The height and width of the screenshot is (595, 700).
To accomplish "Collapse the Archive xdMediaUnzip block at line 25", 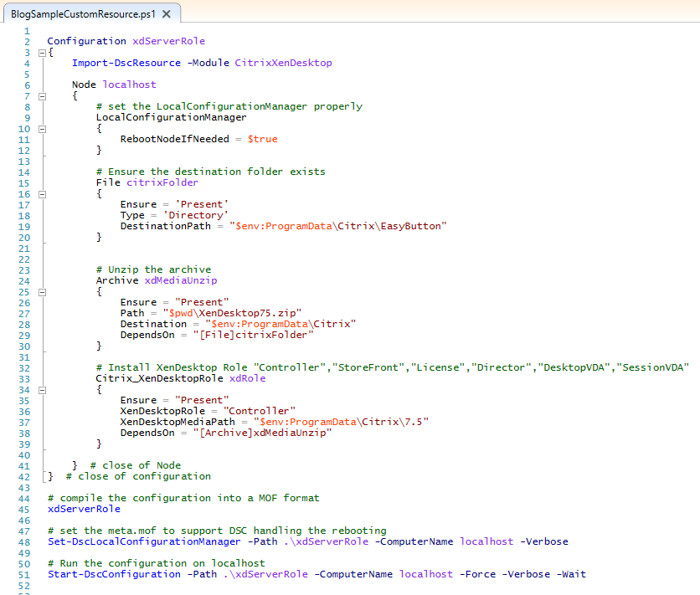I will [x=43, y=293].
